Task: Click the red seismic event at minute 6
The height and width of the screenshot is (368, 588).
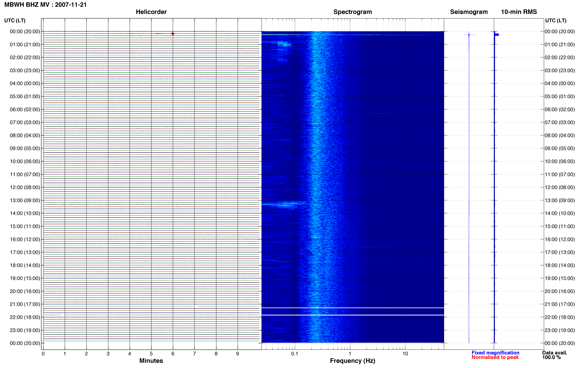Action: click(173, 33)
